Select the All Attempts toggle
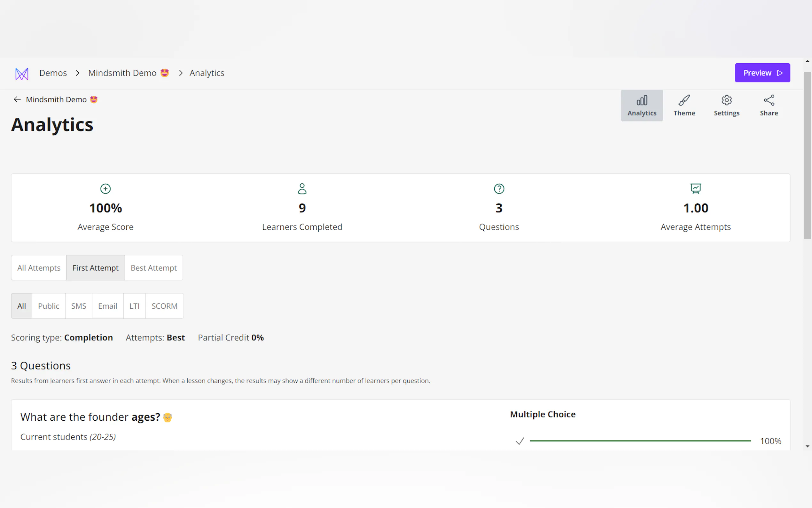812x508 pixels. click(x=39, y=268)
